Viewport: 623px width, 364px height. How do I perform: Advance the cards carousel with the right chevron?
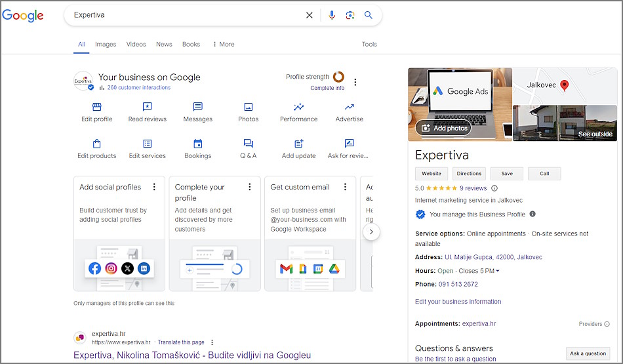pyautogui.click(x=371, y=232)
